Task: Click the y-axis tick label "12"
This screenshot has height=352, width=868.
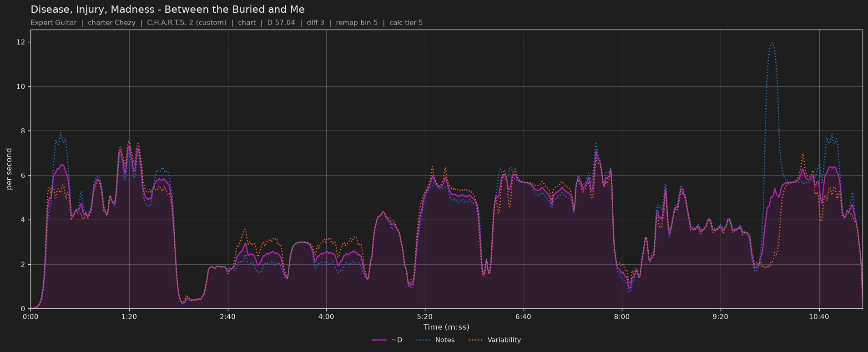Action: click(x=21, y=42)
